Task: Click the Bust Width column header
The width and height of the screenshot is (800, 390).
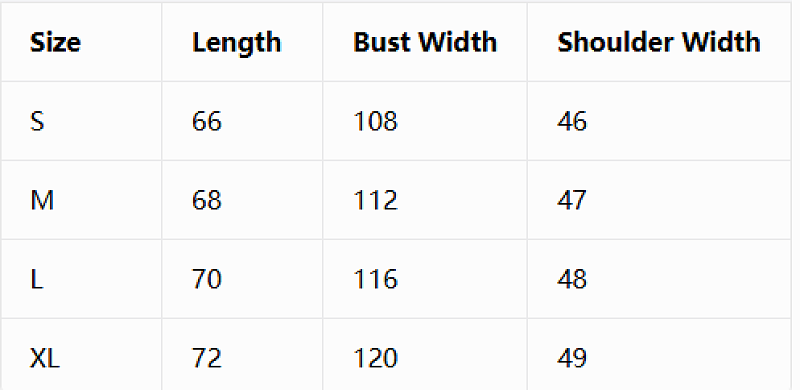Action: (x=425, y=42)
